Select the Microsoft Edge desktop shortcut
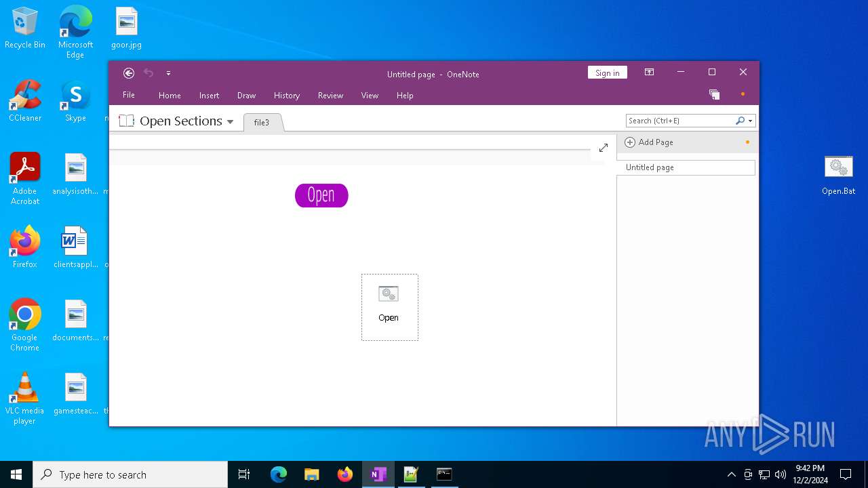868x488 pixels. (75, 32)
